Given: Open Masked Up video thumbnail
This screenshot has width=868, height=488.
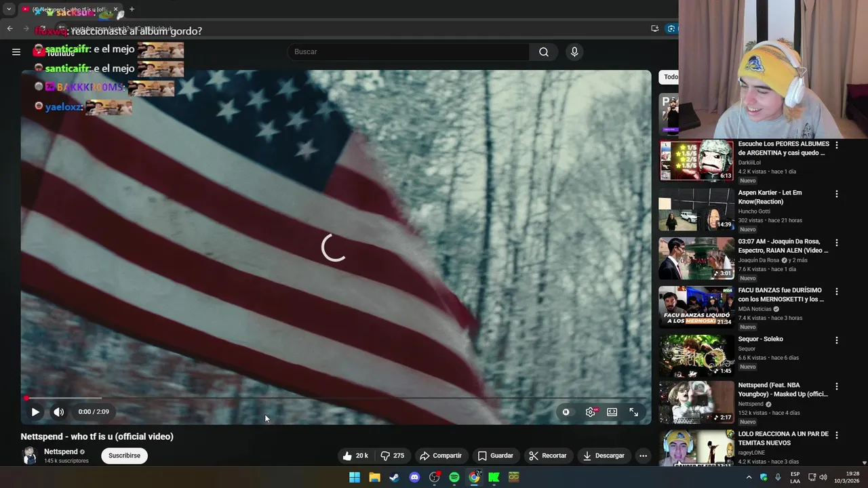Looking at the screenshot, I should [696, 402].
